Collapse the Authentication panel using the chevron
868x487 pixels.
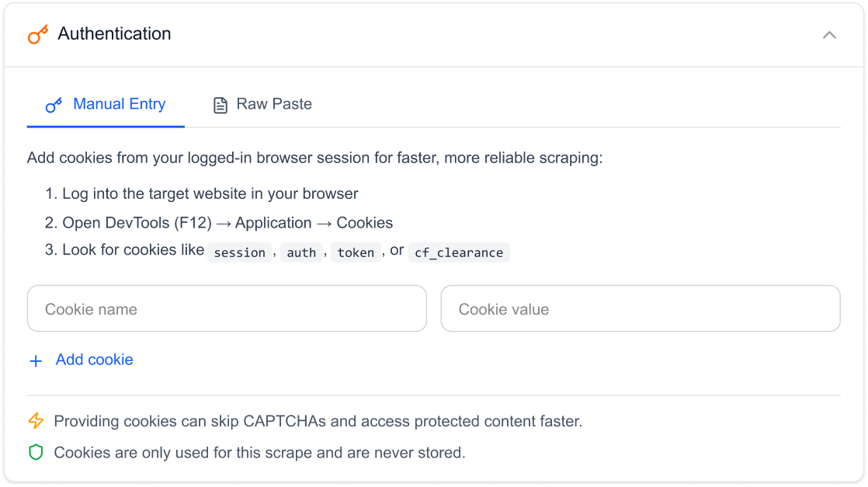click(829, 35)
